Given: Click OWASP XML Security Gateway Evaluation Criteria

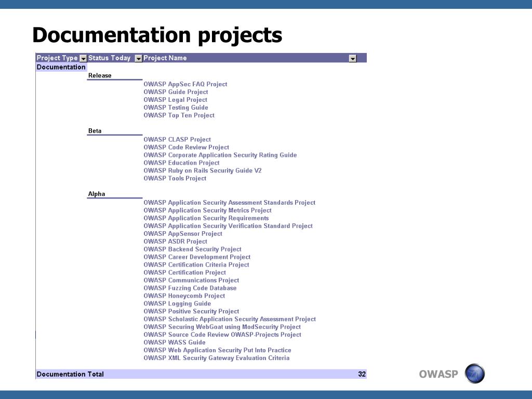Looking at the screenshot, I should 217,358.
